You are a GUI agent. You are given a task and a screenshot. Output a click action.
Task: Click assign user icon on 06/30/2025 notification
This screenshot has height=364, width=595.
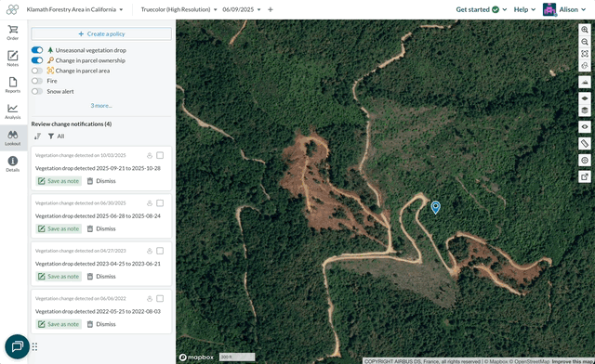pyautogui.click(x=150, y=203)
